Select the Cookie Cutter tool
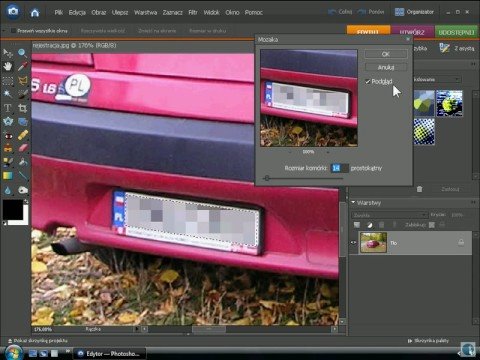480x360 pixels. coord(7,122)
